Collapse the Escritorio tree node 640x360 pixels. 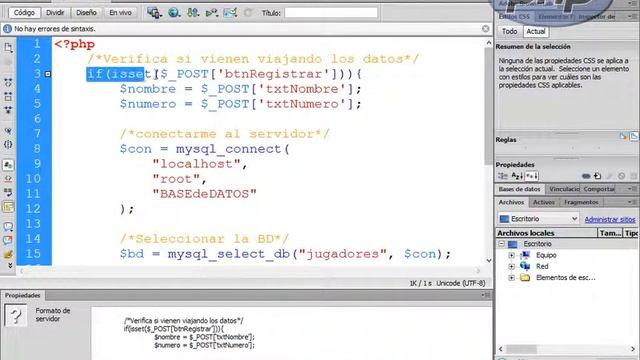tap(502, 244)
